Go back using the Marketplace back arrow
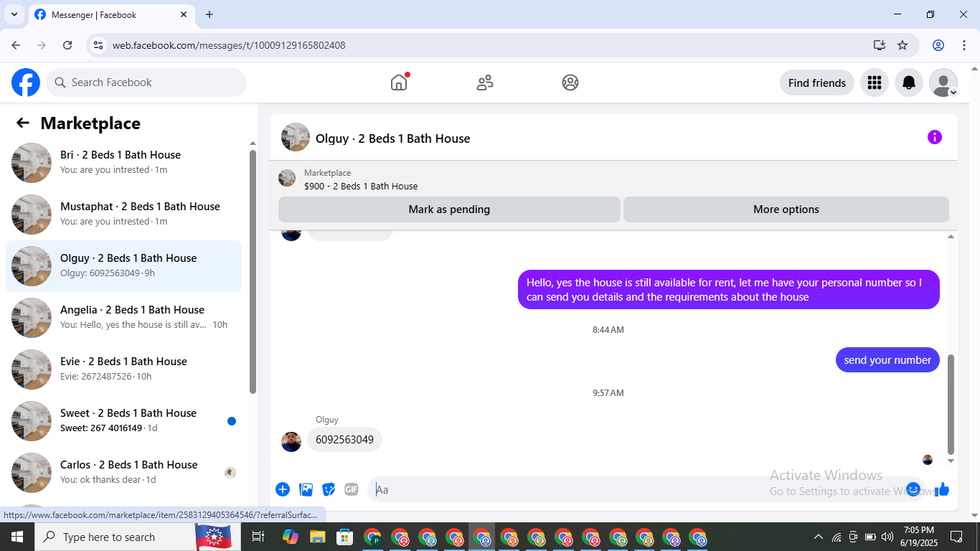The width and height of the screenshot is (980, 551). (23, 123)
